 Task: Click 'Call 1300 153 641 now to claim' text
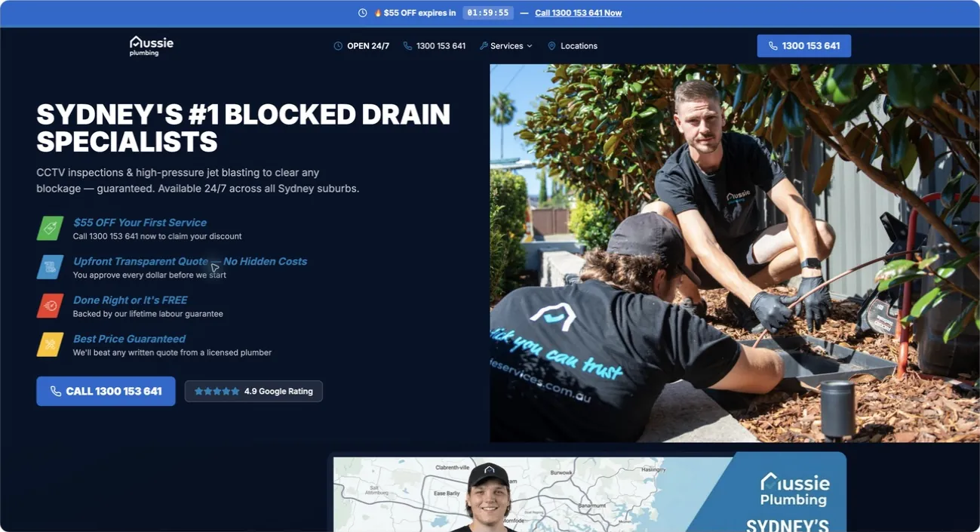click(157, 236)
